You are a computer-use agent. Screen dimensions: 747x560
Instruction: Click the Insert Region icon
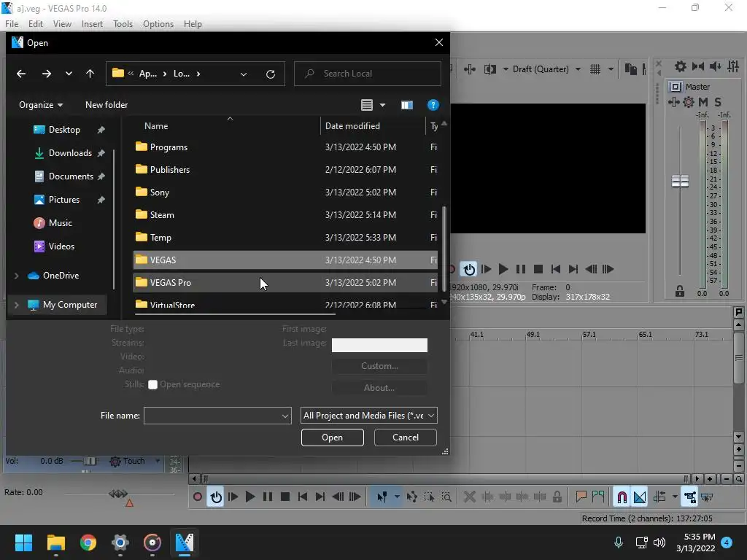(598, 497)
